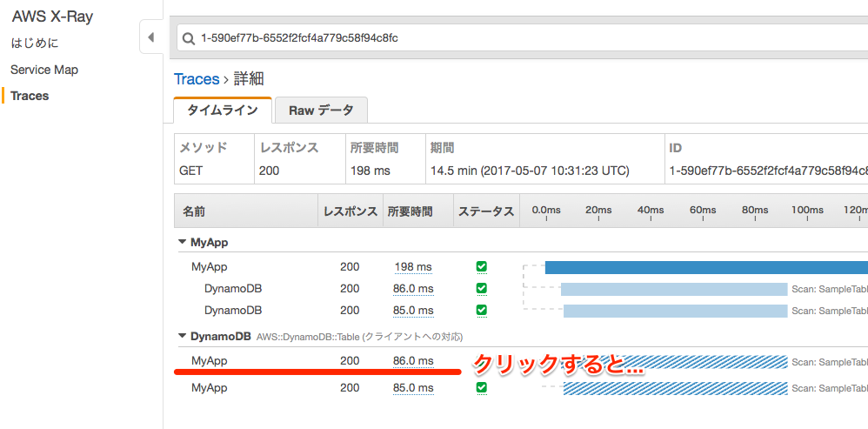Screen dimensions: 868x429
Task: Click the Traces breadcrumb link
Action: [197, 79]
